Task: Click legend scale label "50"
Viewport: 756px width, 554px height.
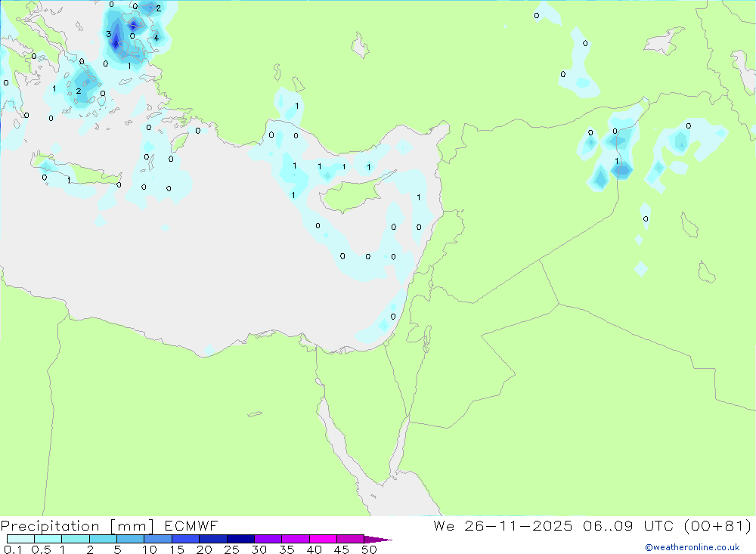Action: tap(369, 549)
